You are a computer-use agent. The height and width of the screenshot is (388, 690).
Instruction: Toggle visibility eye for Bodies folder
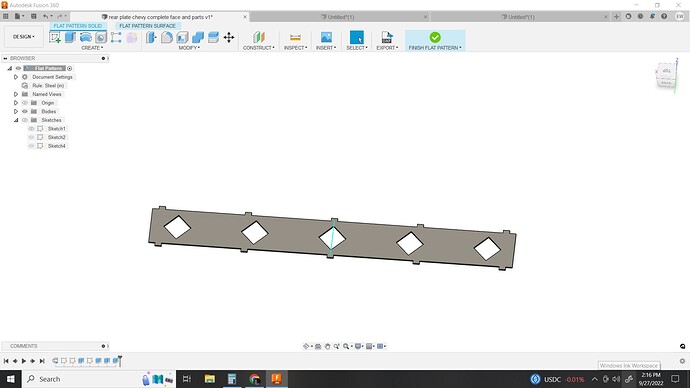click(x=25, y=111)
